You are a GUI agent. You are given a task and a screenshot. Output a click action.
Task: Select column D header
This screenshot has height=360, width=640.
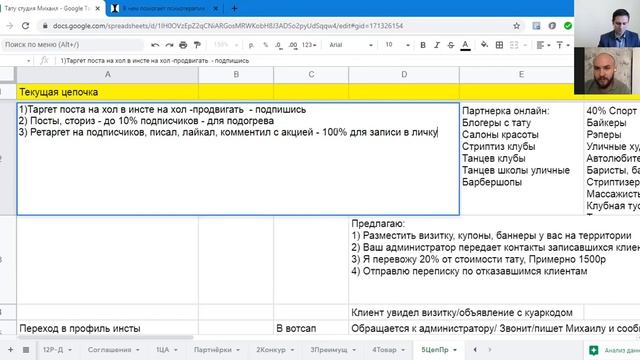click(x=404, y=74)
